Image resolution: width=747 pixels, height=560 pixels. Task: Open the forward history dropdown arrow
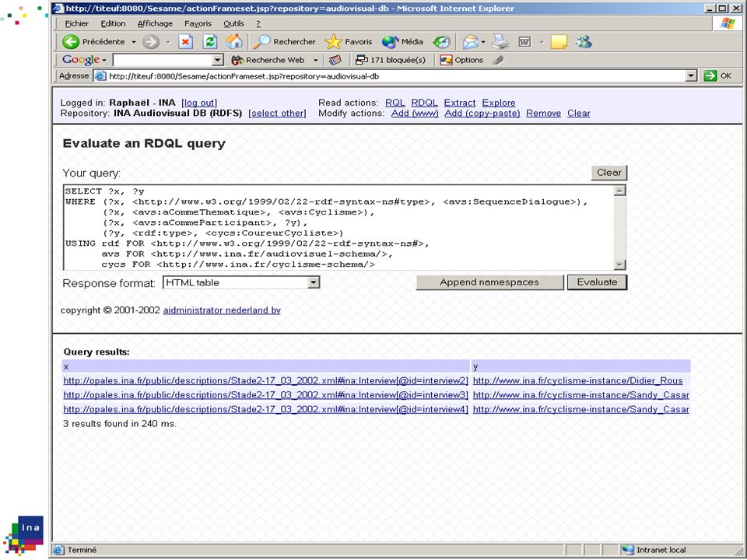click(x=168, y=42)
